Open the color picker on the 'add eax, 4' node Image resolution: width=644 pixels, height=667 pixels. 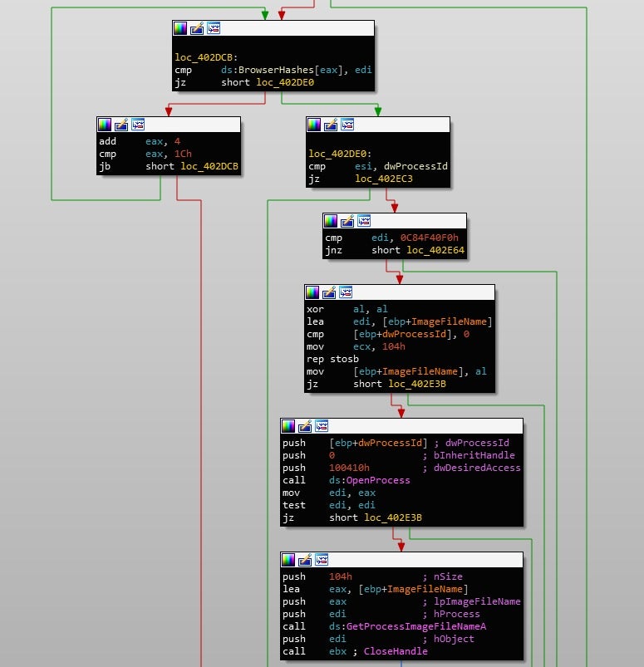tap(105, 125)
